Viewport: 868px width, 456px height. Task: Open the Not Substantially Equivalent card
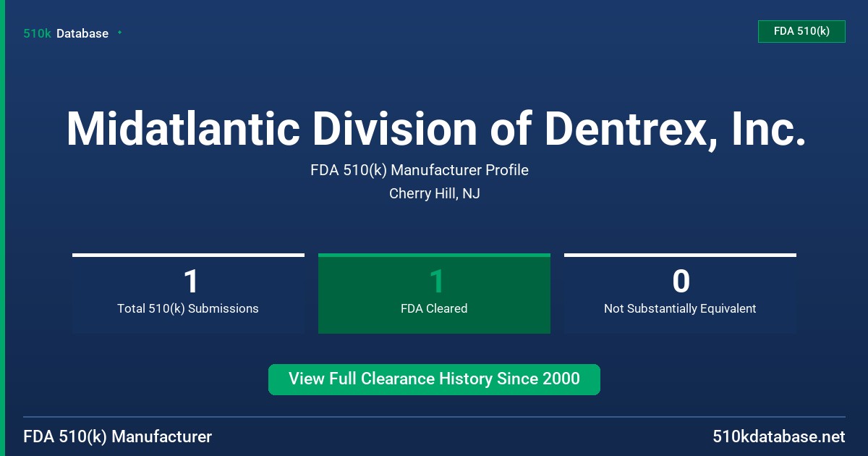pos(680,293)
